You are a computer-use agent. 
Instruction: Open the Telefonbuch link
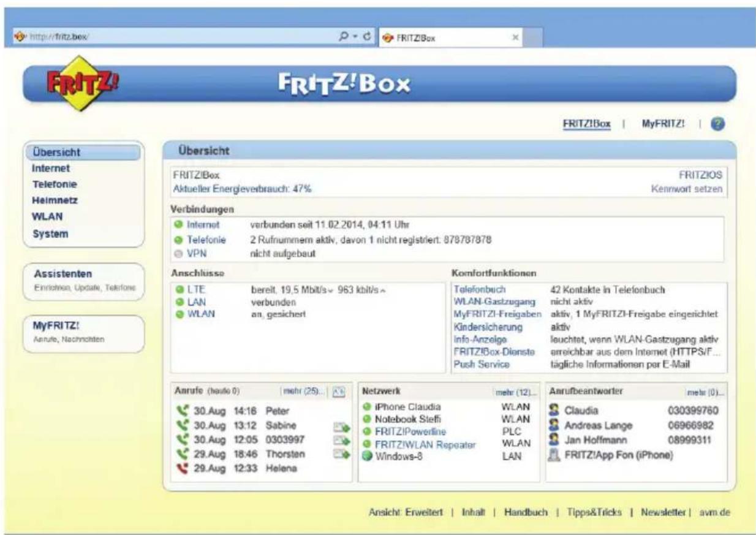pos(480,289)
